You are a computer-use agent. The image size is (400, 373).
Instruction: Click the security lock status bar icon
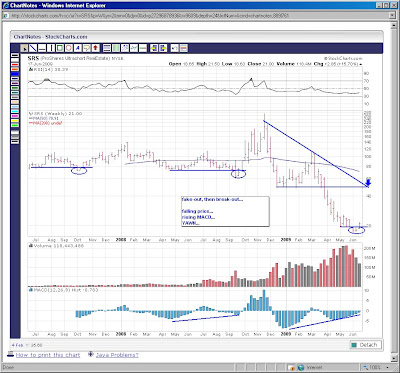coord(290,367)
